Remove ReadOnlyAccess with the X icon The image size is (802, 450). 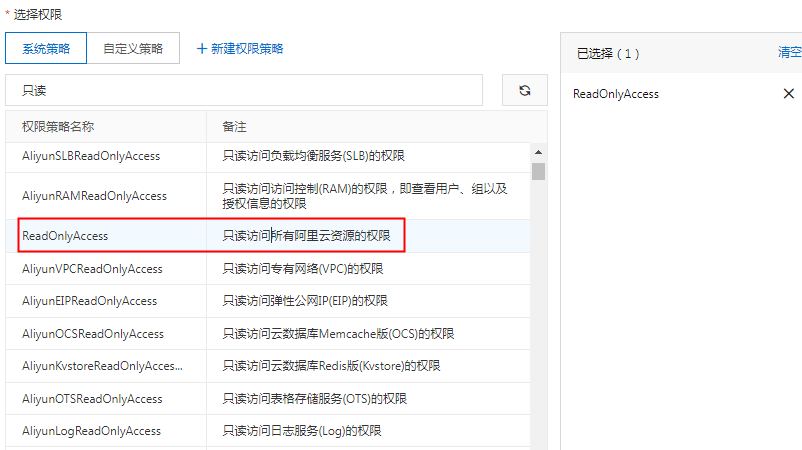[x=789, y=94]
